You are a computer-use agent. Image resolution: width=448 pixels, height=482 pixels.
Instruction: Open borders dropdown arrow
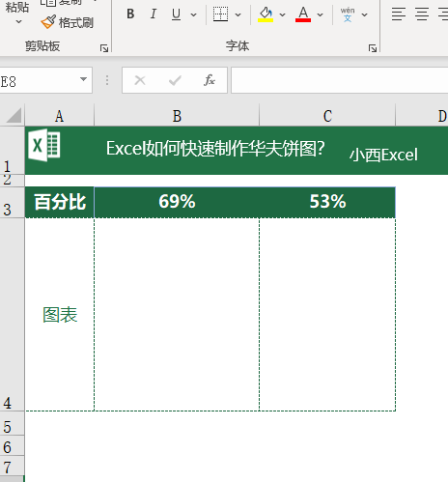[x=238, y=14]
